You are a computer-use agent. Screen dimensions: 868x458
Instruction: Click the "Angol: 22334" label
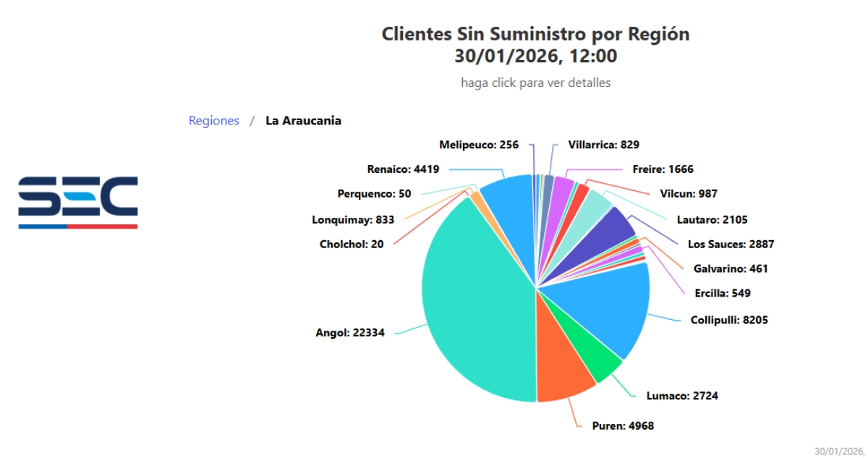350,333
